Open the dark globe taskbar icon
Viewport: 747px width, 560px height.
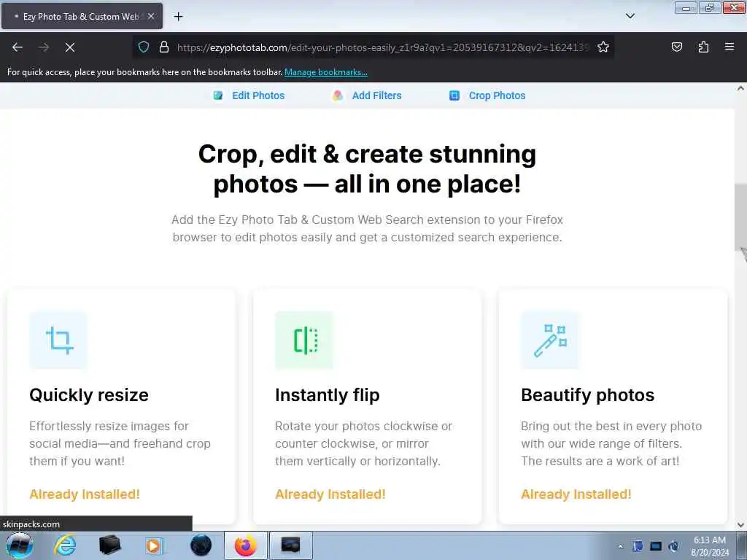[201, 545]
